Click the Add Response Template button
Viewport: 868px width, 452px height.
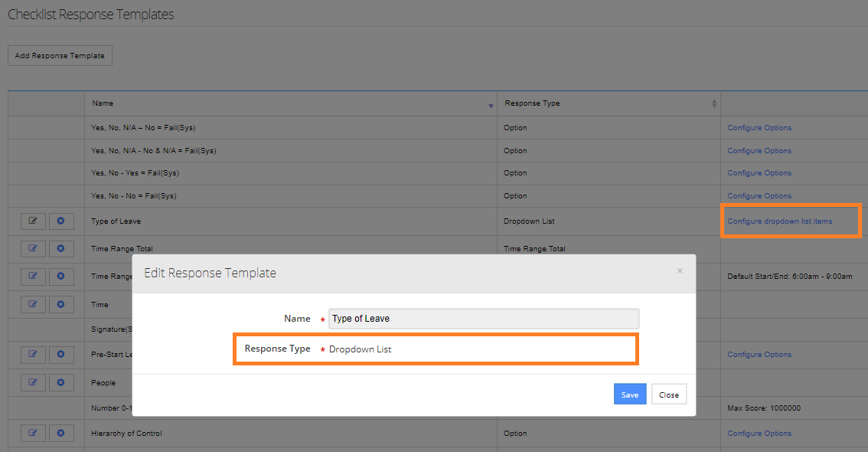[60, 55]
